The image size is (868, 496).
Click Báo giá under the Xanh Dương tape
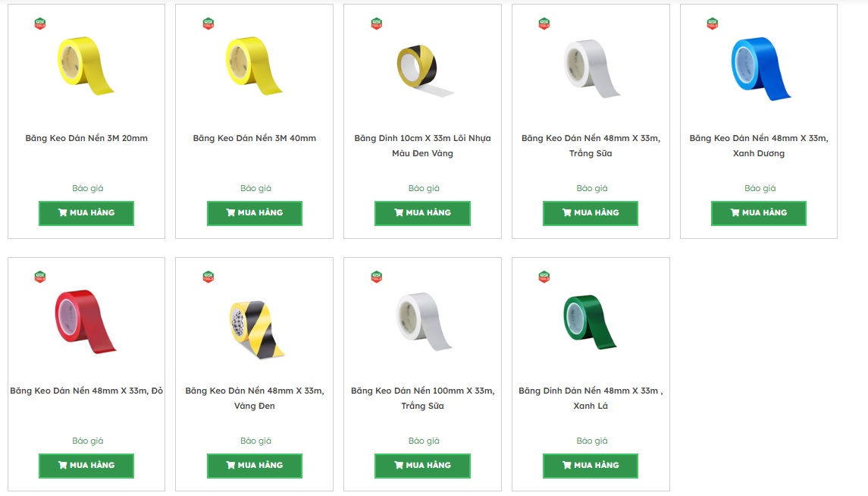760,188
